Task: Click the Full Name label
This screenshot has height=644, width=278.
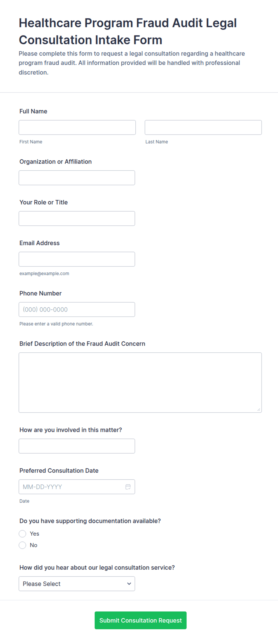Action: [33, 111]
